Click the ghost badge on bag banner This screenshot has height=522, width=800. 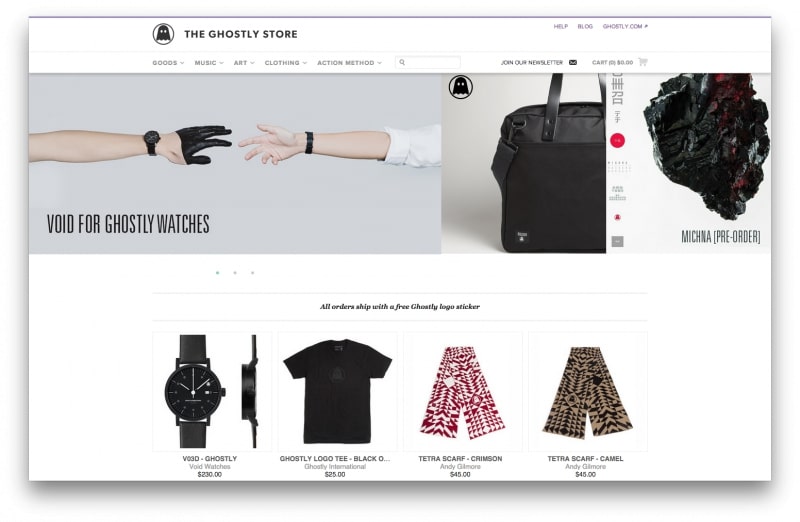(461, 87)
